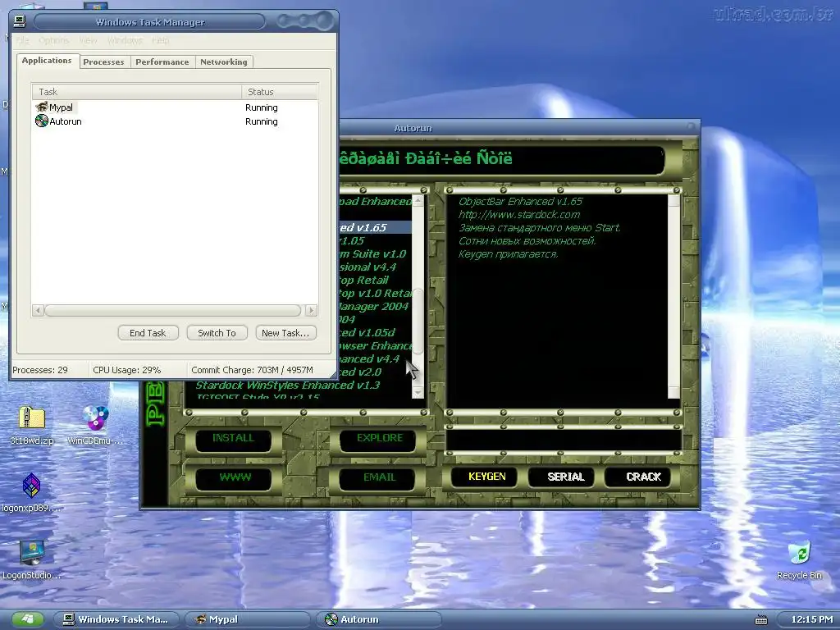
Task: Click the Autorun program list scroll-down arrow
Action: [418, 393]
